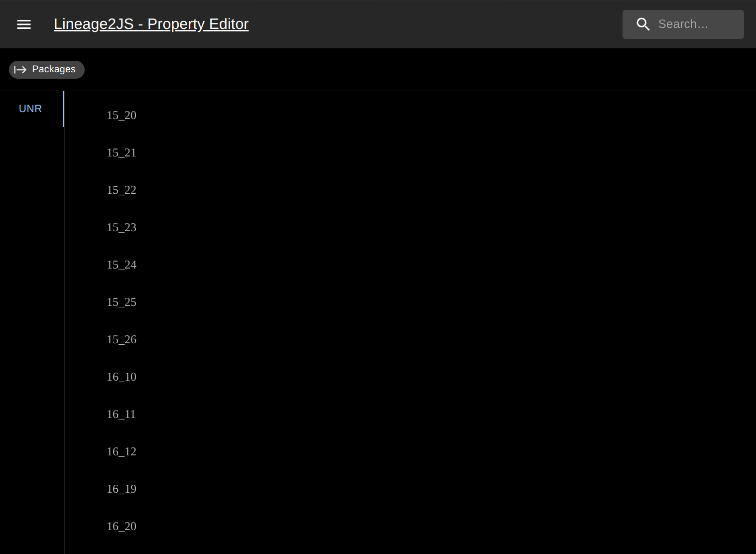Click the search magnifier icon
Viewport: 756px width, 554px height.
643,24
